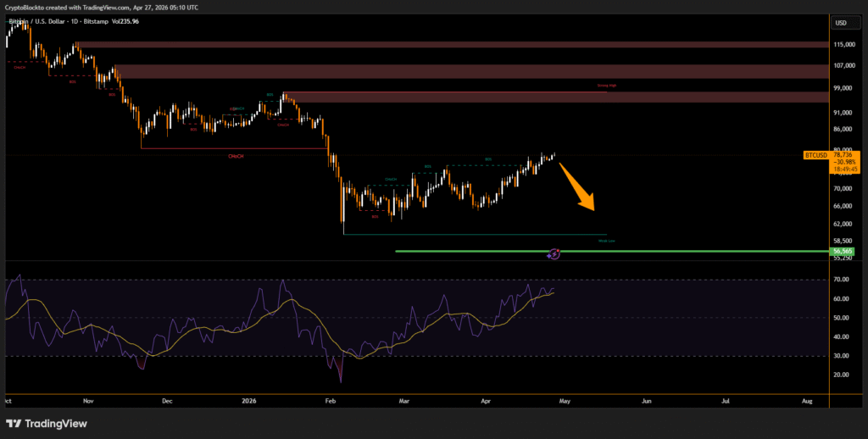Select the green horizontal support line
Image resolution: width=868 pixels, height=439 pixels.
[475, 251]
